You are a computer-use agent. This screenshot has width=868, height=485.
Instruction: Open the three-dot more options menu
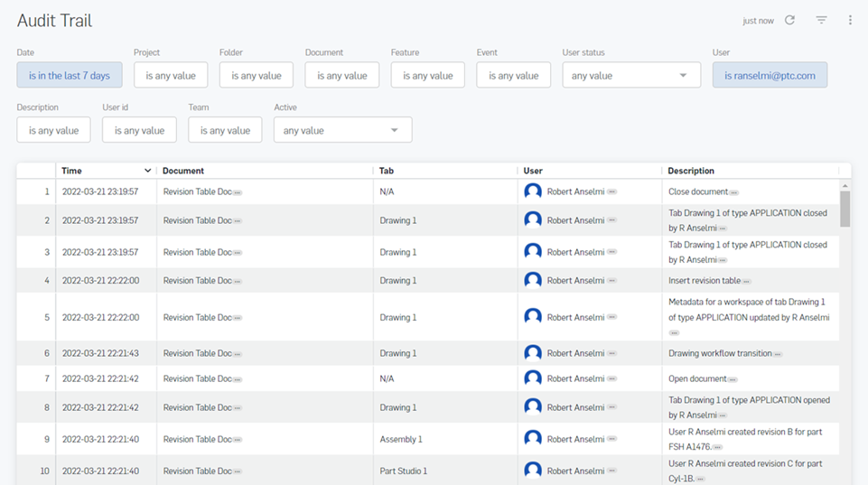coord(850,20)
